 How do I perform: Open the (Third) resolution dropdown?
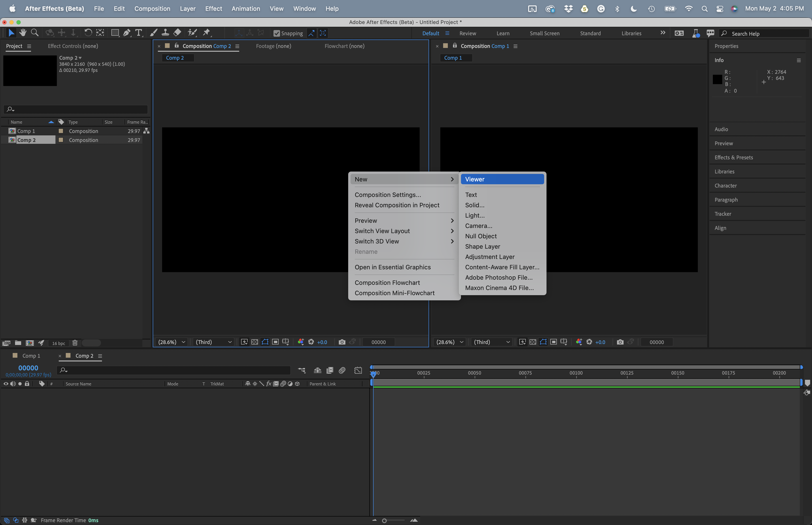tap(213, 342)
